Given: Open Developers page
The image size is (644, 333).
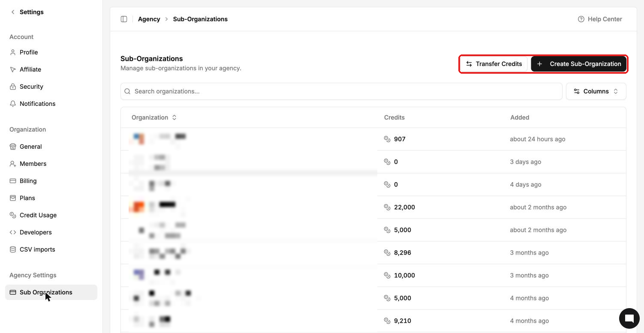Looking at the screenshot, I should pos(51,232).
